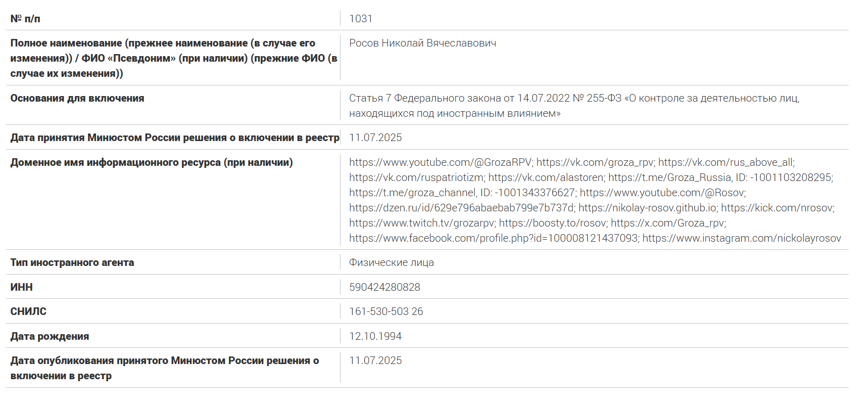Click the INN number 590424280828

point(384,287)
